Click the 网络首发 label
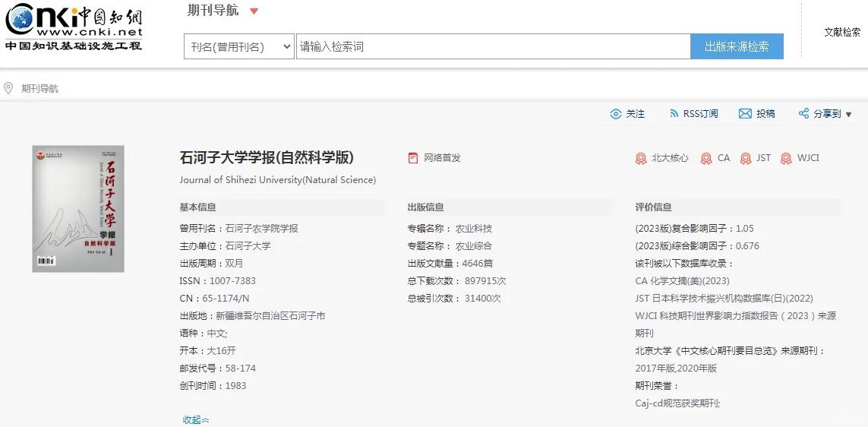Image resolution: width=868 pixels, height=427 pixels. (x=442, y=158)
